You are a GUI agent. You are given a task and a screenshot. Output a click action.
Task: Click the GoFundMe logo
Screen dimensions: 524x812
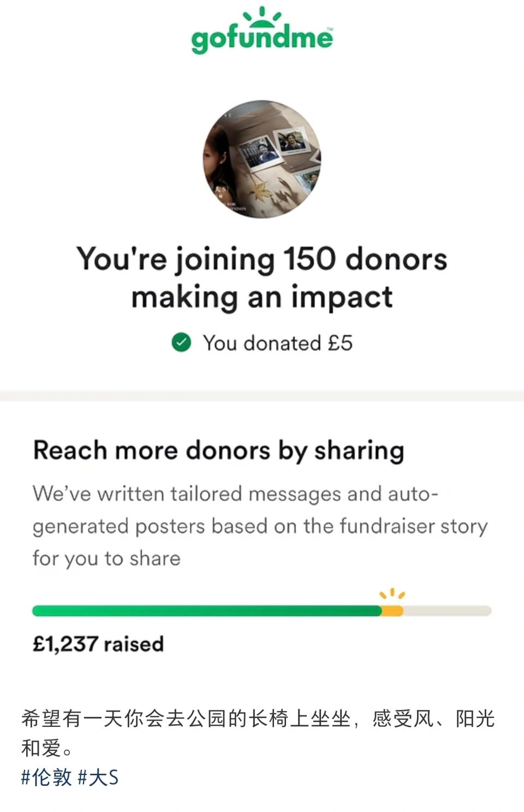coord(262,30)
